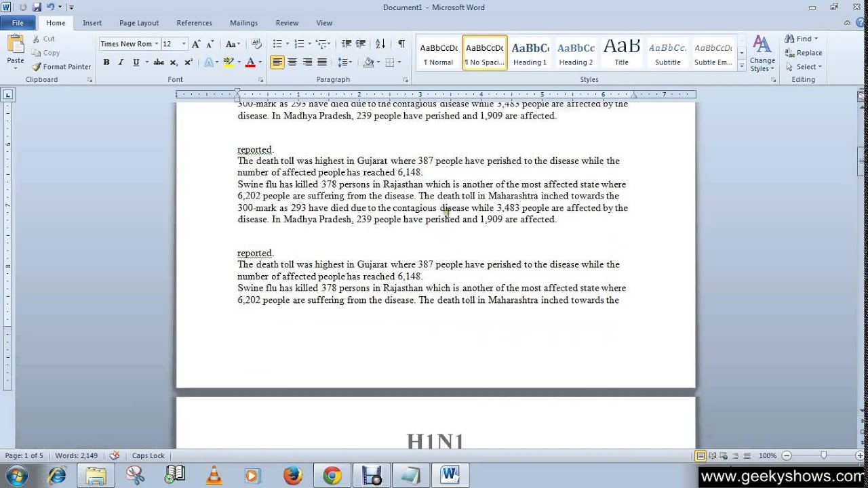Toggle Superscript formatting
The height and width of the screenshot is (488, 868).
189,62
